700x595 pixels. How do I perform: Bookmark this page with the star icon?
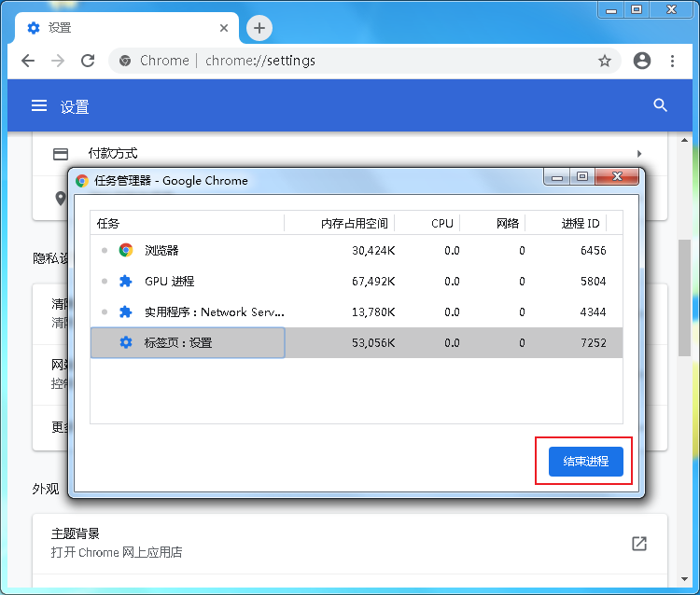[605, 61]
